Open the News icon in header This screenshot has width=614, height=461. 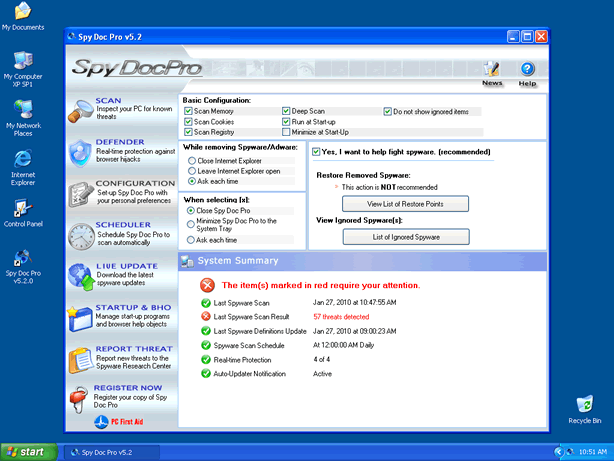pos(491,70)
